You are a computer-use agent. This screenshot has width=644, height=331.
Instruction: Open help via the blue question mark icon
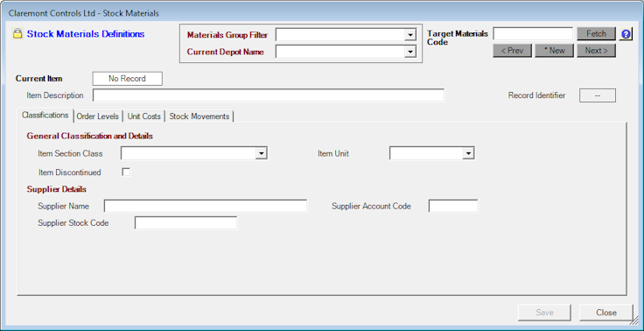coord(626,34)
